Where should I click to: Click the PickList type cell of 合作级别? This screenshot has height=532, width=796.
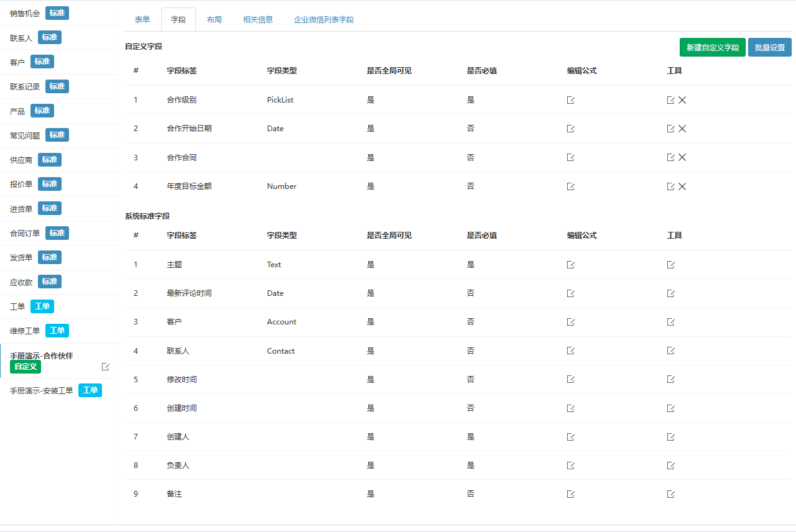[280, 100]
